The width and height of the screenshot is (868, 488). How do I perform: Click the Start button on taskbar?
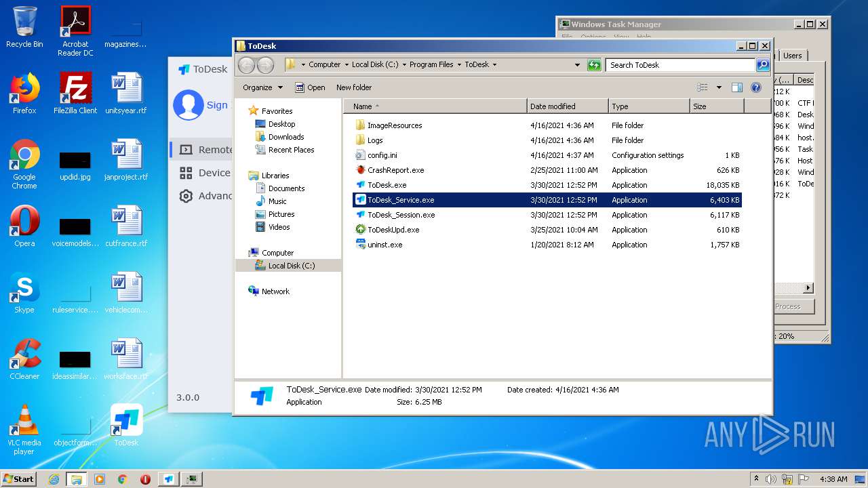pyautogui.click(x=18, y=479)
